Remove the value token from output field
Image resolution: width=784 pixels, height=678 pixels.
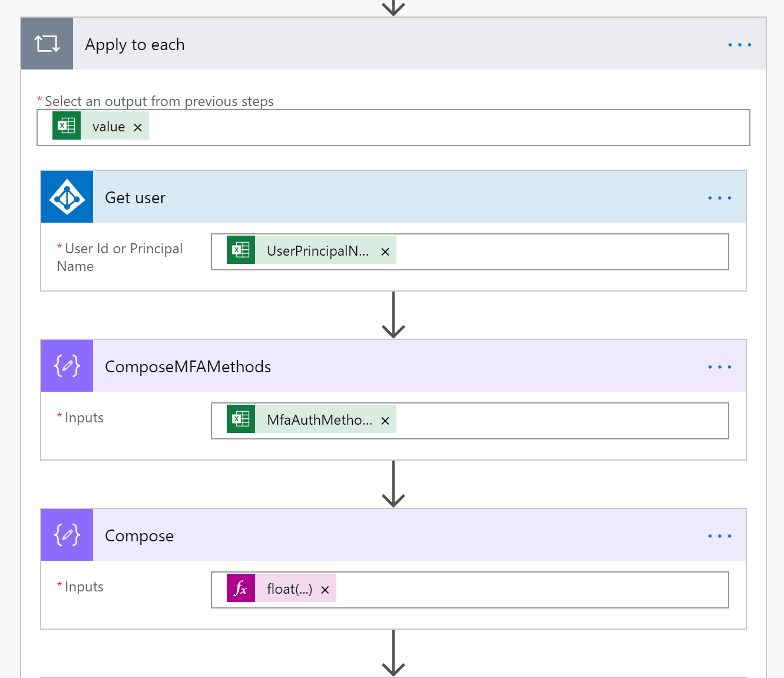(138, 127)
